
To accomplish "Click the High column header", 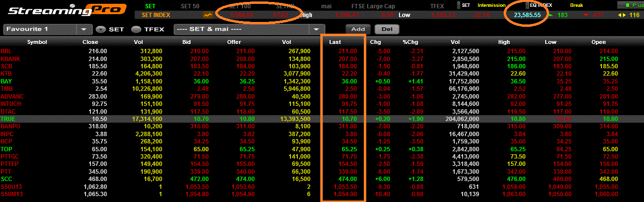I will pyautogui.click(x=504, y=42).
